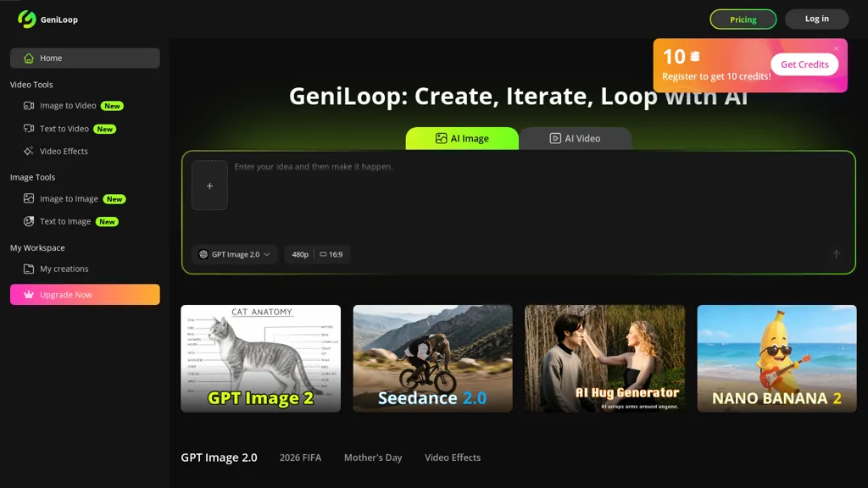Screen dimensions: 868x488
Task: Click the Video Effects sparkle icon
Action: coord(29,151)
